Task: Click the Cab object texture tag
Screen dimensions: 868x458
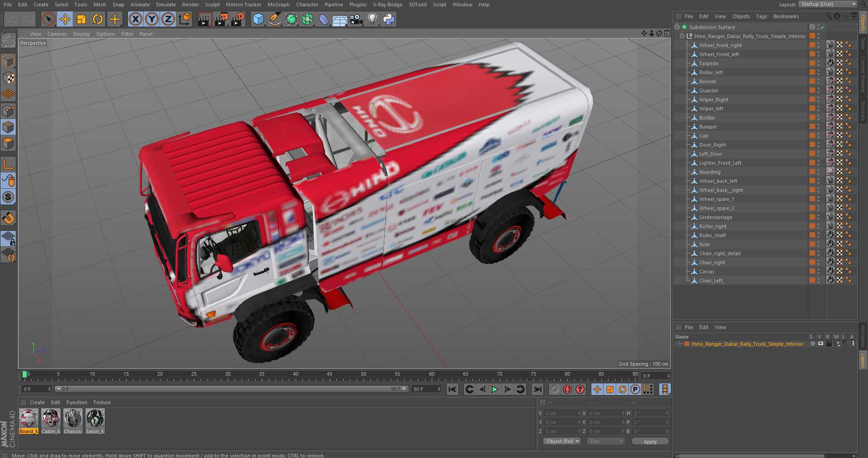Action: pyautogui.click(x=830, y=135)
